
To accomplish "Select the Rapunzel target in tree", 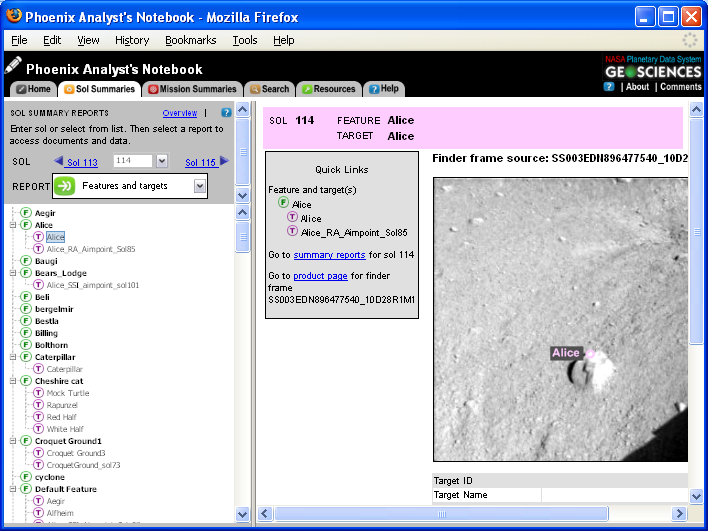I will pyautogui.click(x=63, y=405).
